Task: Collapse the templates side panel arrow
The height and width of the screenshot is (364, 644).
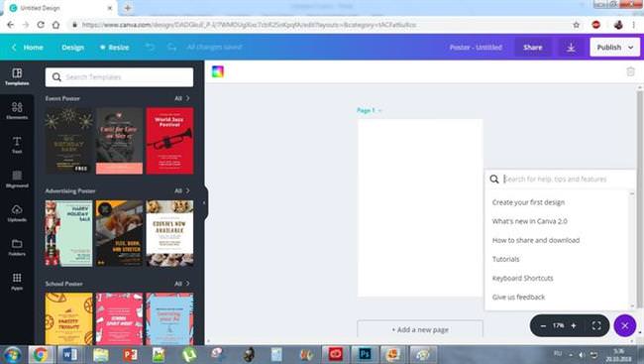Action: pyautogui.click(x=204, y=202)
